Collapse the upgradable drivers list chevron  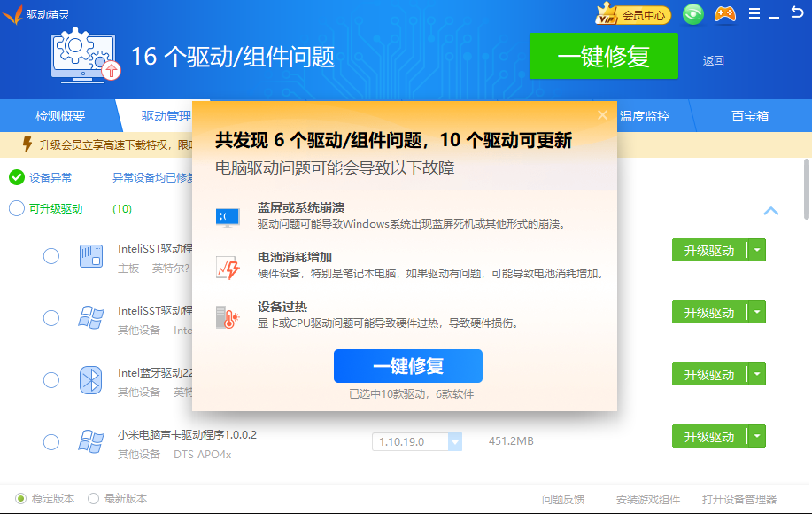point(770,211)
